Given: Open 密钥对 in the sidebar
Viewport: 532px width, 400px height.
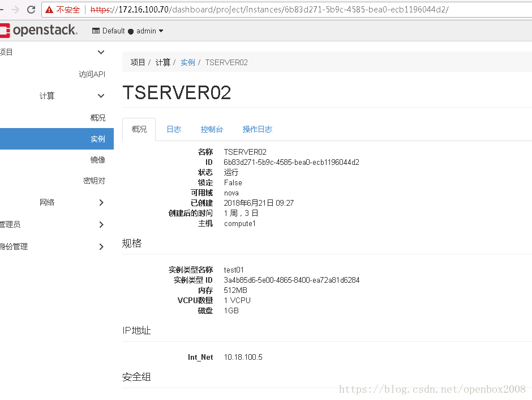Looking at the screenshot, I should tap(94, 181).
